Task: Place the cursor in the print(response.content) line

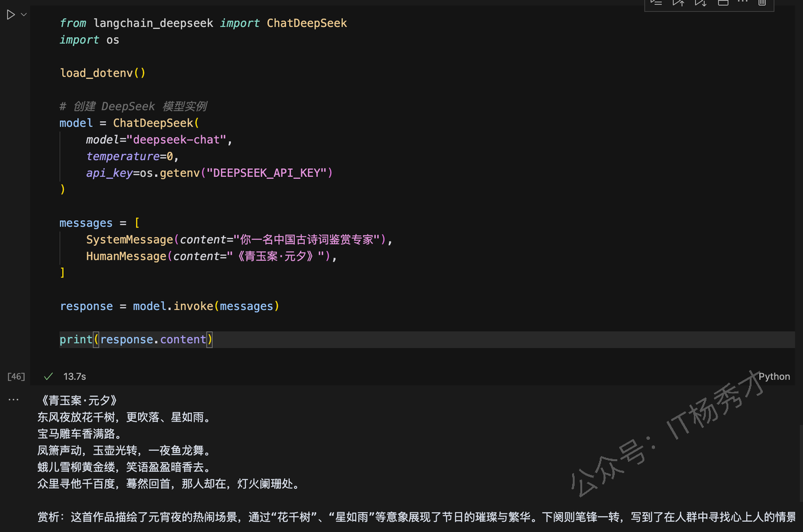Action: (x=136, y=339)
